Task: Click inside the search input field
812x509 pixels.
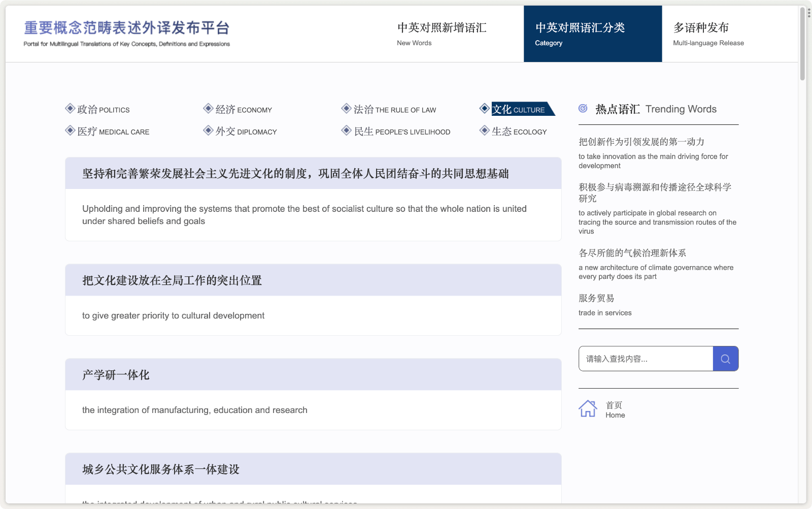Action: coord(645,359)
